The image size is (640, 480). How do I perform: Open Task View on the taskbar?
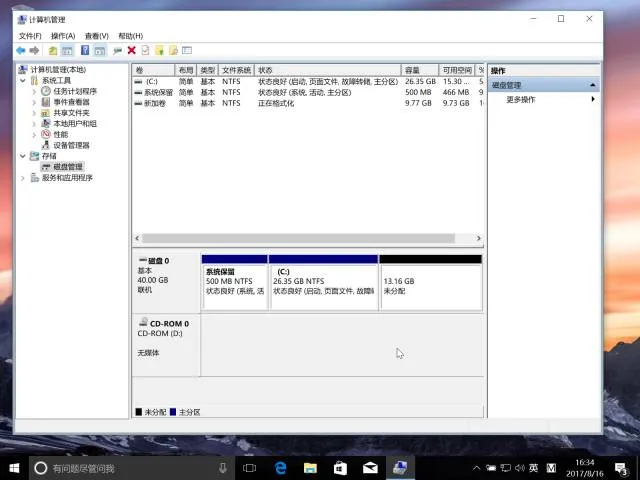tap(249, 468)
